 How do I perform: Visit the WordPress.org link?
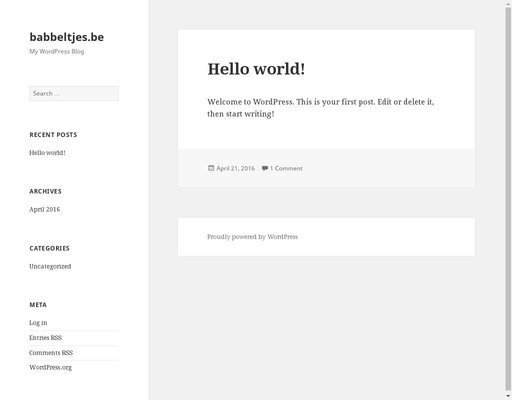(x=50, y=367)
